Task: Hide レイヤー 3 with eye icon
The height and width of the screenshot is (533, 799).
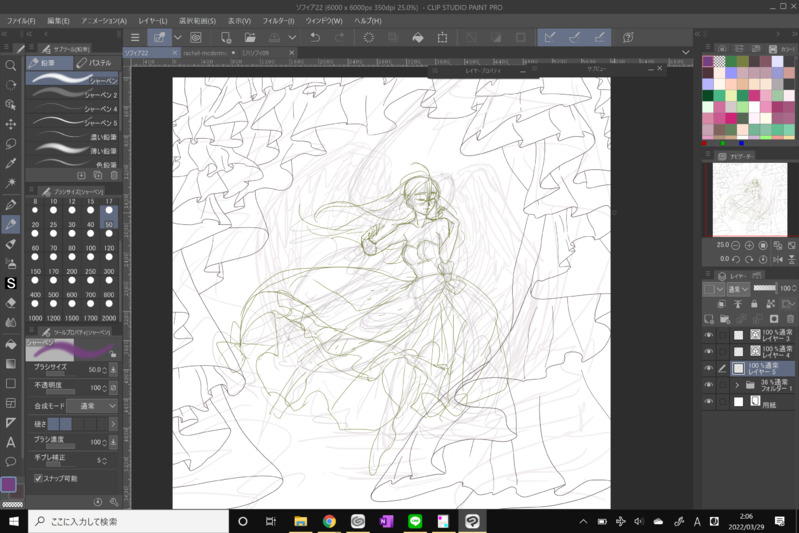Action: tap(709, 336)
